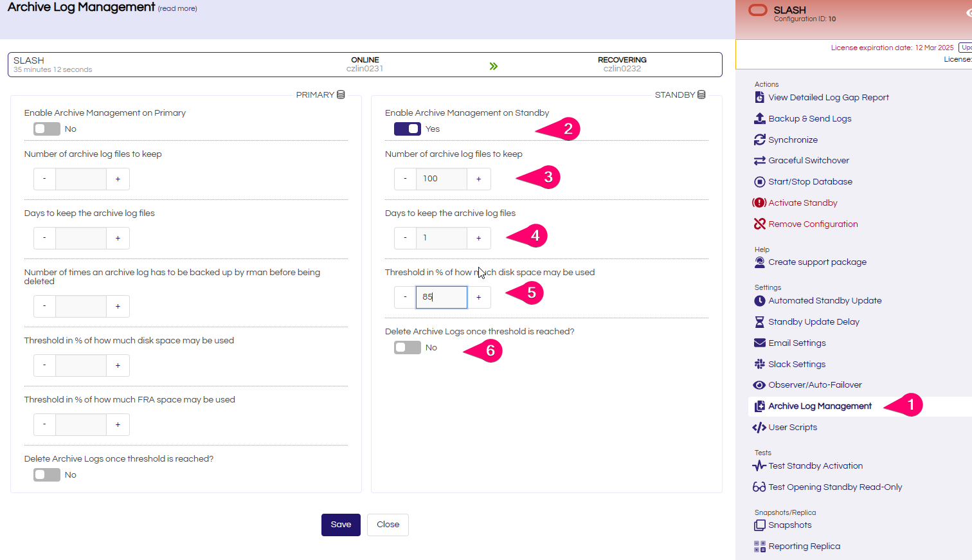
Task: Open View Detailed Log Gap Report link
Action: pyautogui.click(x=829, y=98)
